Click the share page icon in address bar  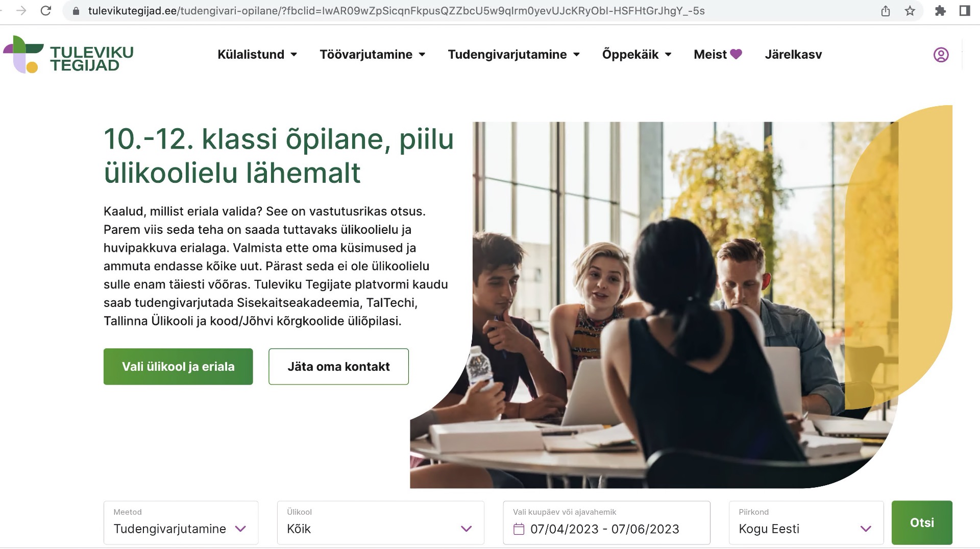pos(886,11)
